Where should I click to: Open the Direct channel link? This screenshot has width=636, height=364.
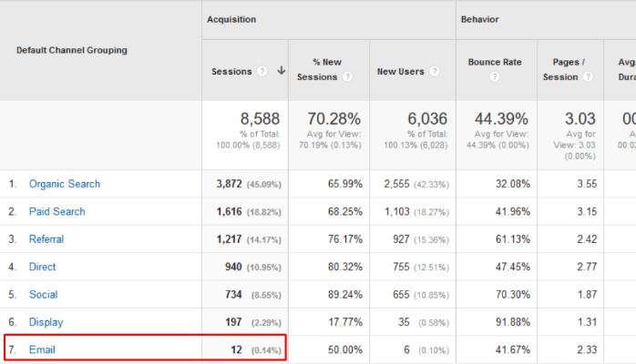pyautogui.click(x=42, y=267)
